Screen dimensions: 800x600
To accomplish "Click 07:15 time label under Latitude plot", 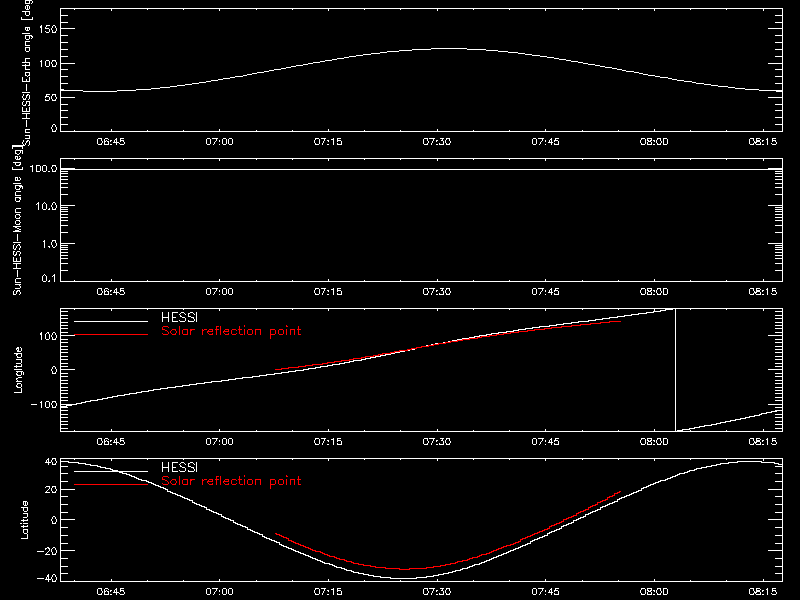I will pyautogui.click(x=328, y=592).
